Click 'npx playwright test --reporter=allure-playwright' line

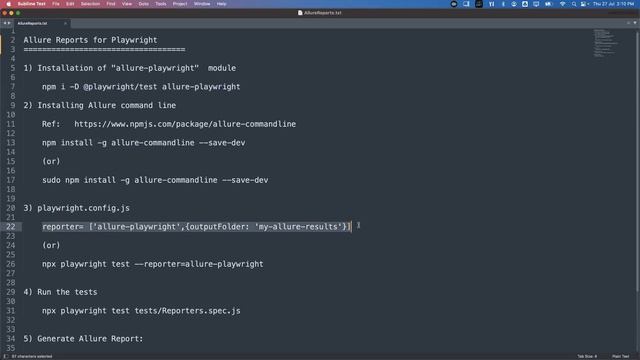click(x=153, y=264)
